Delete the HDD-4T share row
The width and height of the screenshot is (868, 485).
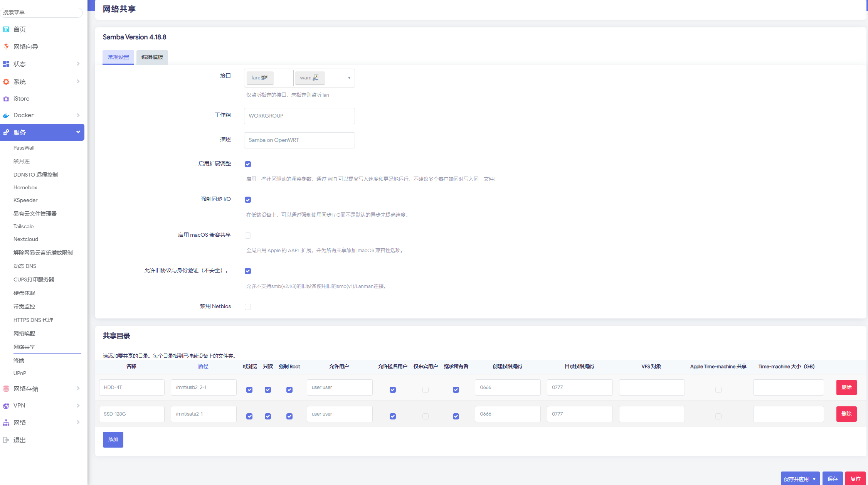pos(846,387)
